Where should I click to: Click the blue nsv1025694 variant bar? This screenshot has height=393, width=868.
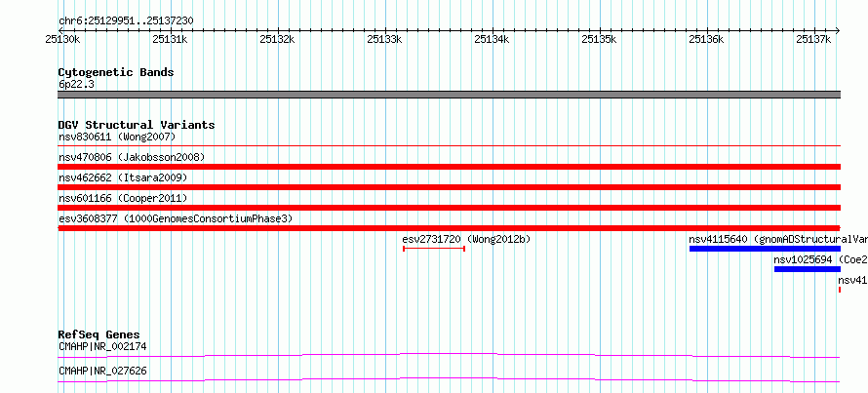click(808, 269)
